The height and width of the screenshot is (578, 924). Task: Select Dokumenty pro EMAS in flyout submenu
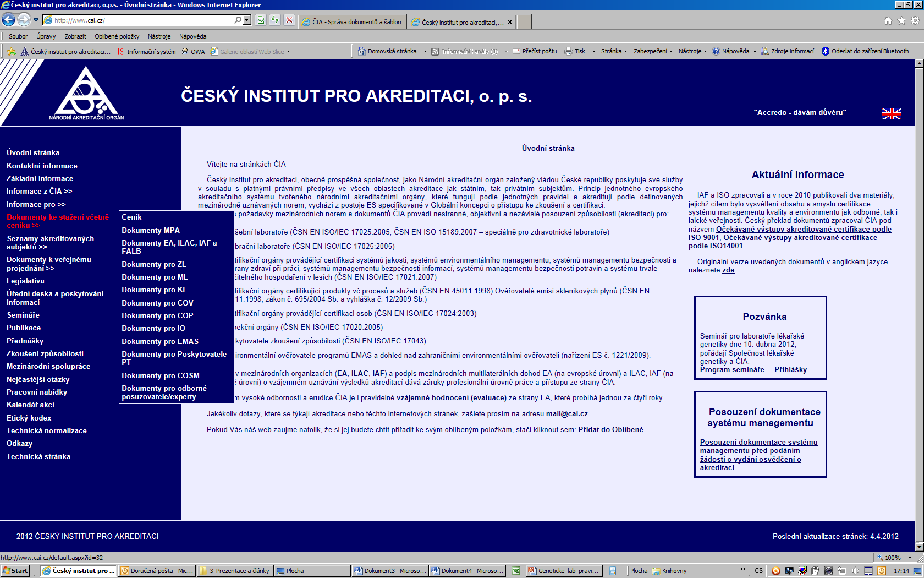coord(160,341)
